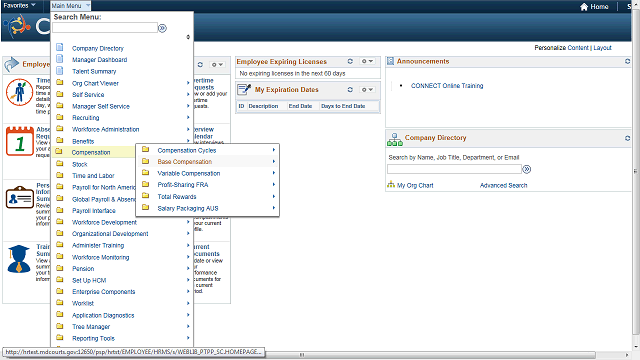640x360 pixels.
Task: Select Profit-Sharing FRA submenu item
Action: [x=183, y=185]
